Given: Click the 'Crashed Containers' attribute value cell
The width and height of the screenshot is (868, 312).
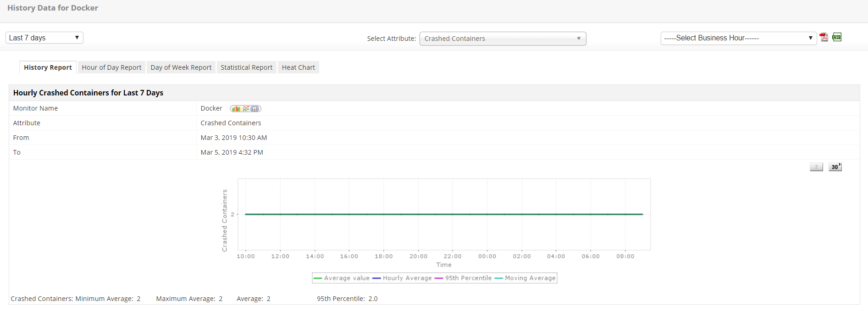Looking at the screenshot, I should 231,123.
